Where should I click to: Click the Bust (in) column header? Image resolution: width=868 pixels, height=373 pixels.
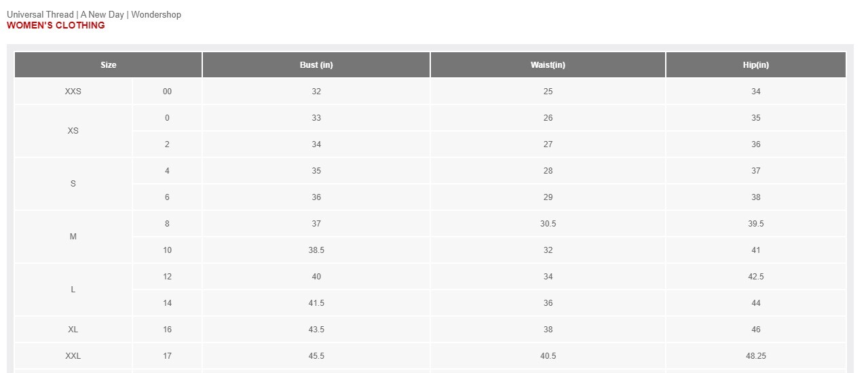[x=316, y=65]
